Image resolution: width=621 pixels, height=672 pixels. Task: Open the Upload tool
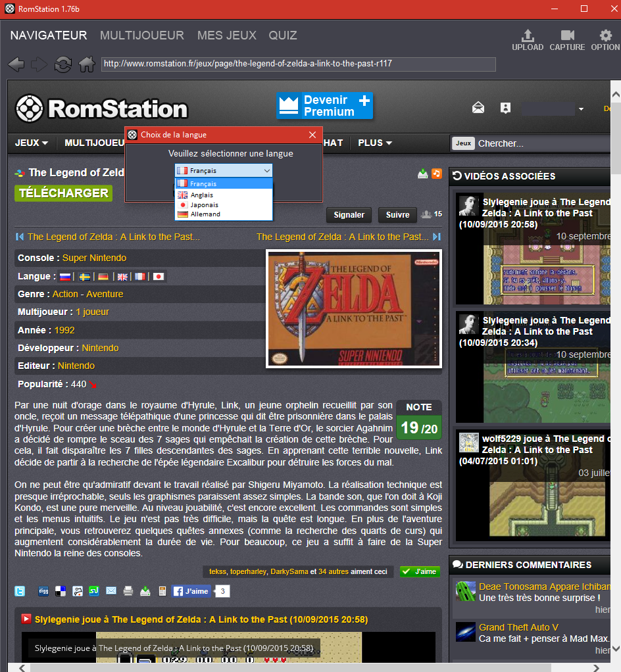(528, 39)
